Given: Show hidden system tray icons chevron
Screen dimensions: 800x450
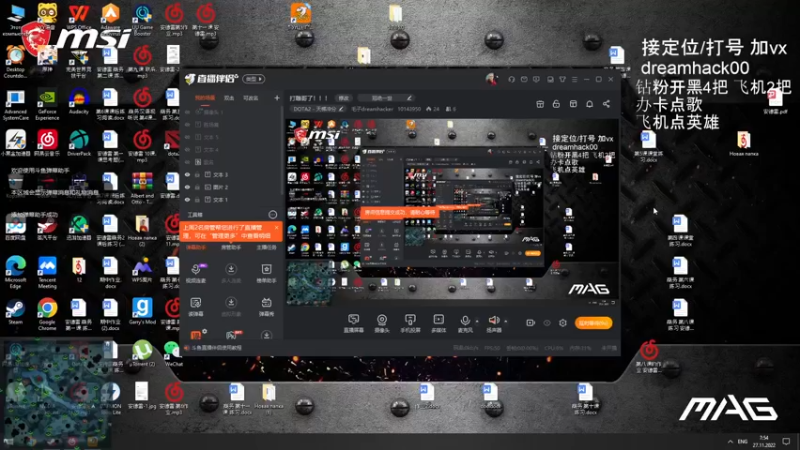Looking at the screenshot, I should coord(730,441).
